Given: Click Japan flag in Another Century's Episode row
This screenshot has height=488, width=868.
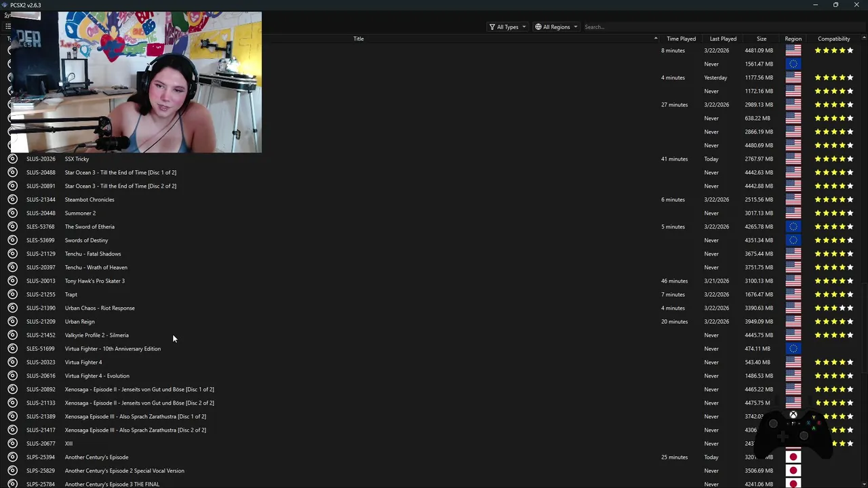Looking at the screenshot, I should click(793, 457).
